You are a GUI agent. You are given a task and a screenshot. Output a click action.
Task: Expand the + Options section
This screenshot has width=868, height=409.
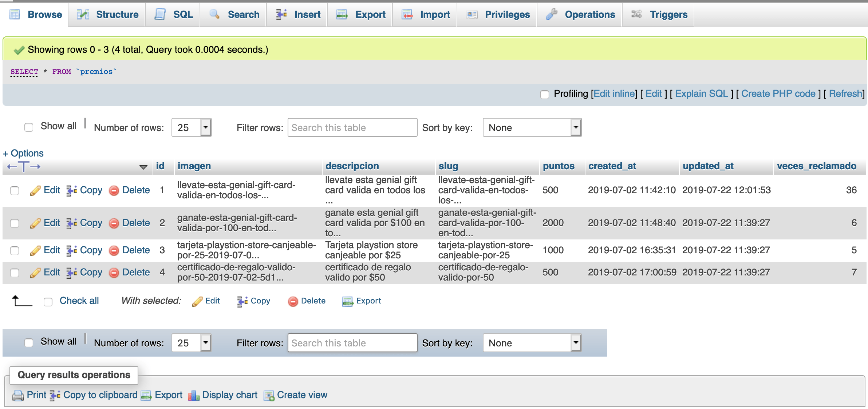(x=23, y=153)
